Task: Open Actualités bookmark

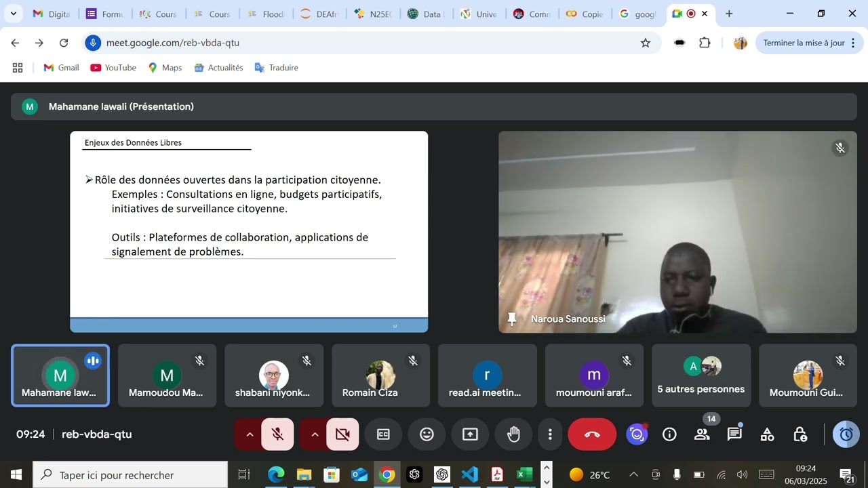Action: 218,68
